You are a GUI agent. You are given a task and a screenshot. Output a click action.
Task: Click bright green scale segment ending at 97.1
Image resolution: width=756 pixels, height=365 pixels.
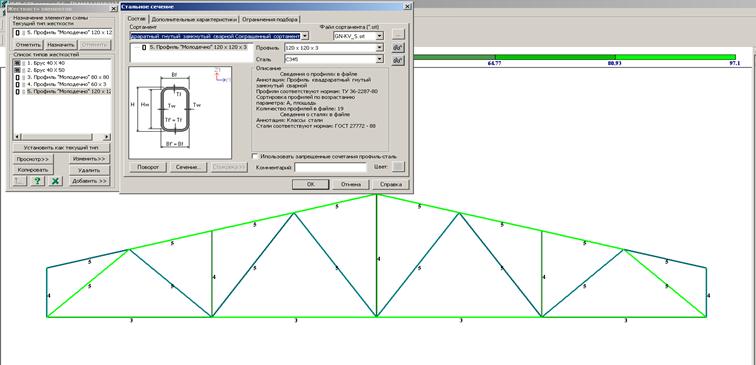tap(675, 57)
